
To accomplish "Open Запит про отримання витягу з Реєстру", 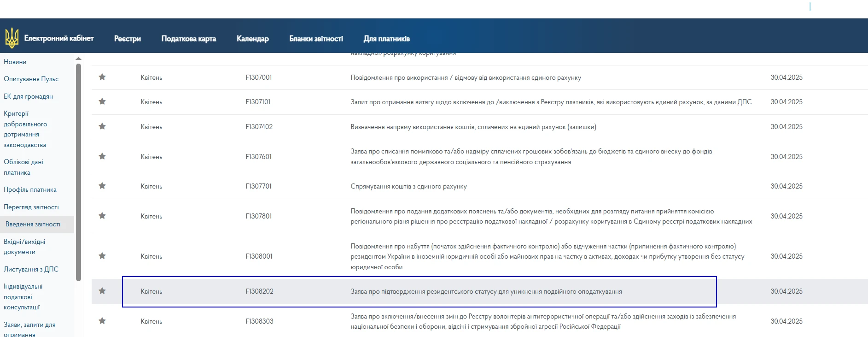I will click(x=551, y=102).
